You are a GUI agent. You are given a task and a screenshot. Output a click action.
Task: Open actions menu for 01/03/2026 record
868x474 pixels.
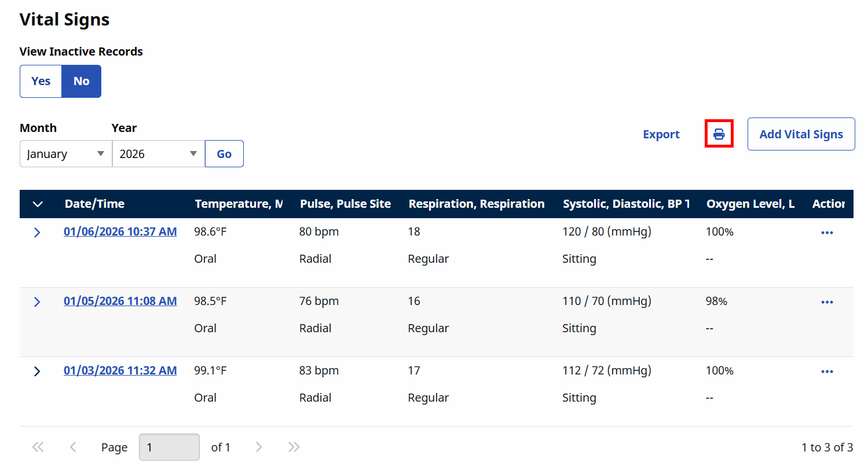click(827, 372)
